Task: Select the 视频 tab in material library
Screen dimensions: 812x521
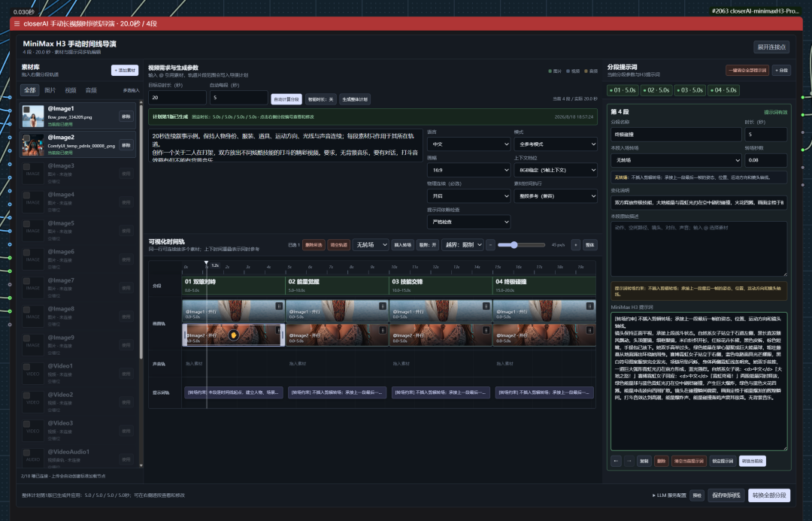Action: click(71, 90)
